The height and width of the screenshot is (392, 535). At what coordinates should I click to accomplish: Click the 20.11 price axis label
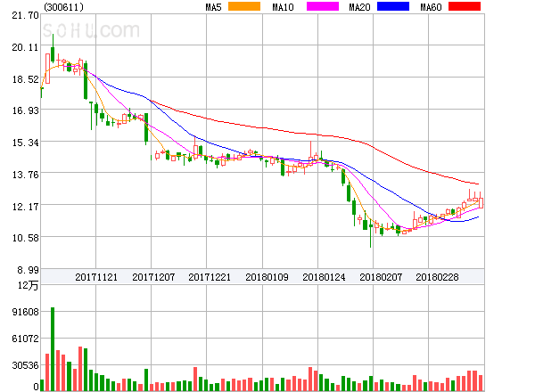coord(25,47)
